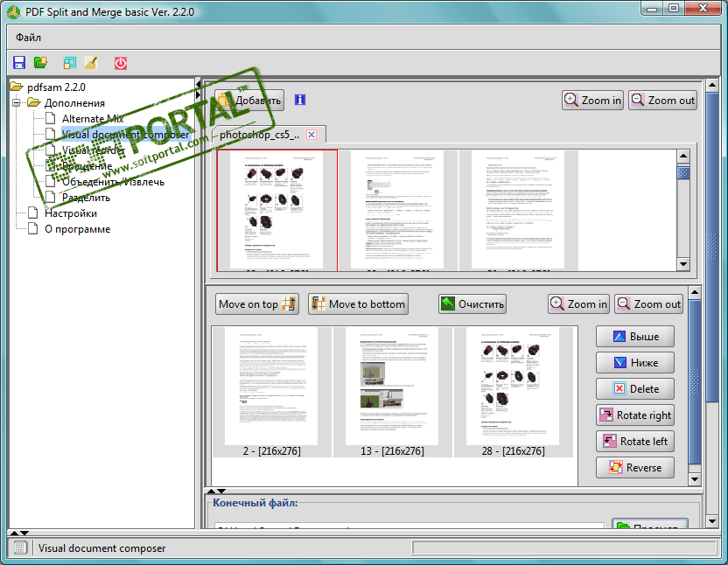Click the Конечный файл label
The width and height of the screenshot is (728, 565).
tap(255, 503)
